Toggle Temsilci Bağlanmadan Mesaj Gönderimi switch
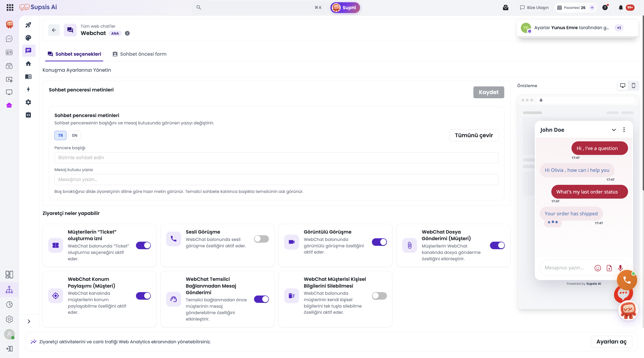The height and width of the screenshot is (358, 644). coord(262,299)
